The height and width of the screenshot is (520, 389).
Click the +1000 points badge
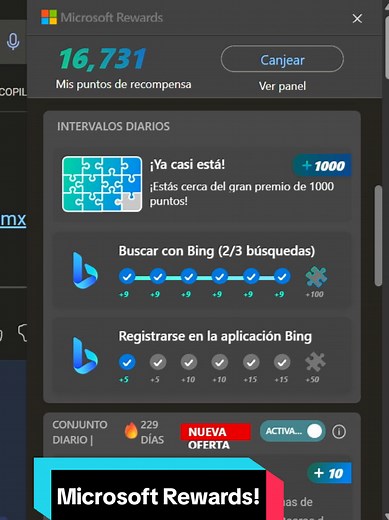322,165
